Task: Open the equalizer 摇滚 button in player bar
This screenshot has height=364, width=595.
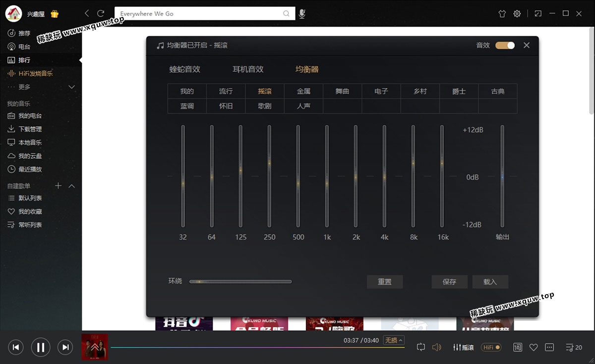Action: tap(464, 347)
